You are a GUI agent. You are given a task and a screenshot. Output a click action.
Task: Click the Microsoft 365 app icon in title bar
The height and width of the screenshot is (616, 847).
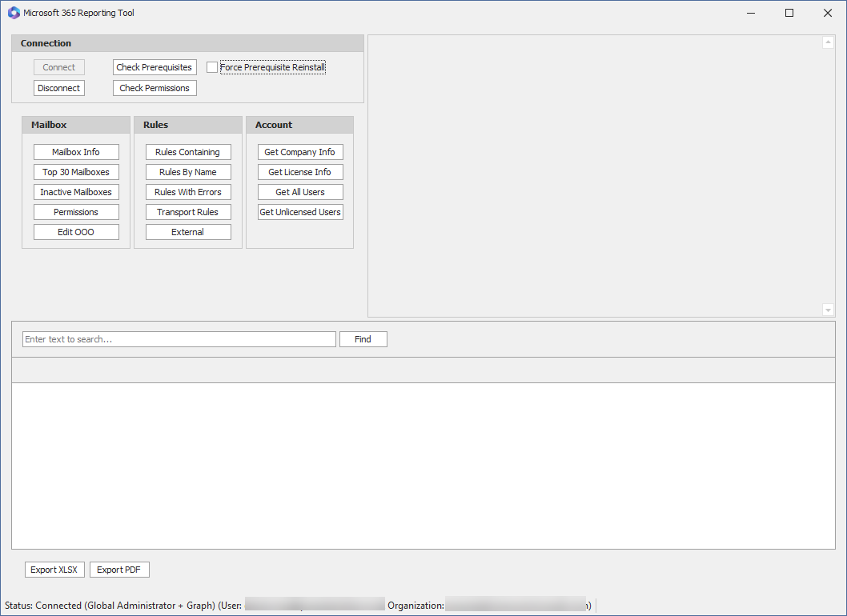tap(14, 13)
